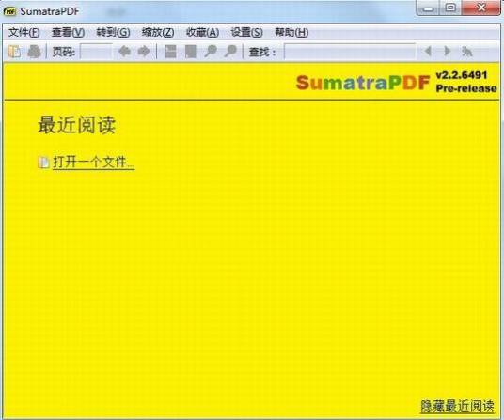Image resolution: width=504 pixels, height=420 pixels.
Task: Click the 隐藏最近阅读 link
Action: [457, 406]
